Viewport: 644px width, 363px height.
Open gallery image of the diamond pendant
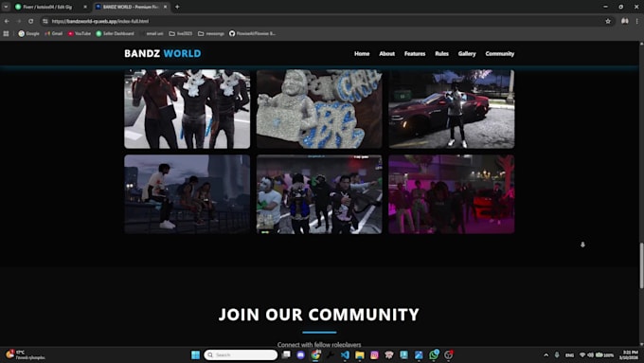319,109
